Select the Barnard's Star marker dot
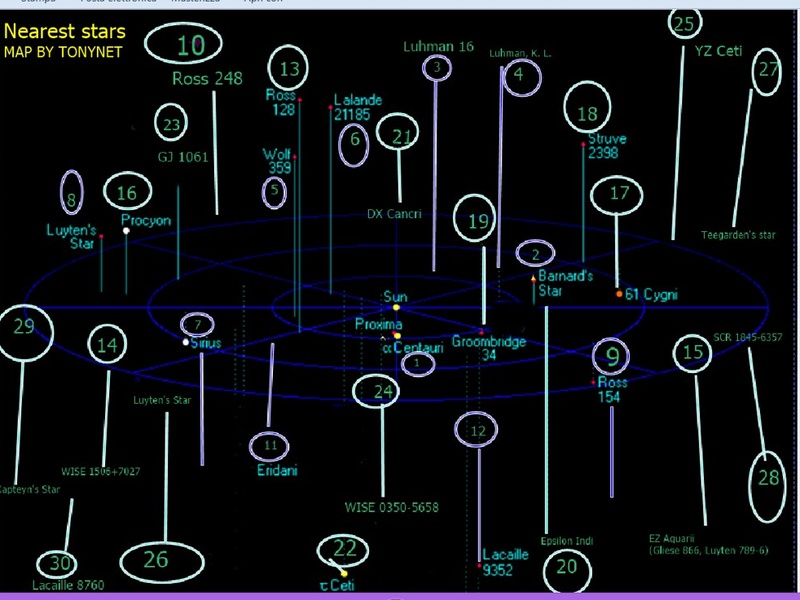 (x=533, y=279)
